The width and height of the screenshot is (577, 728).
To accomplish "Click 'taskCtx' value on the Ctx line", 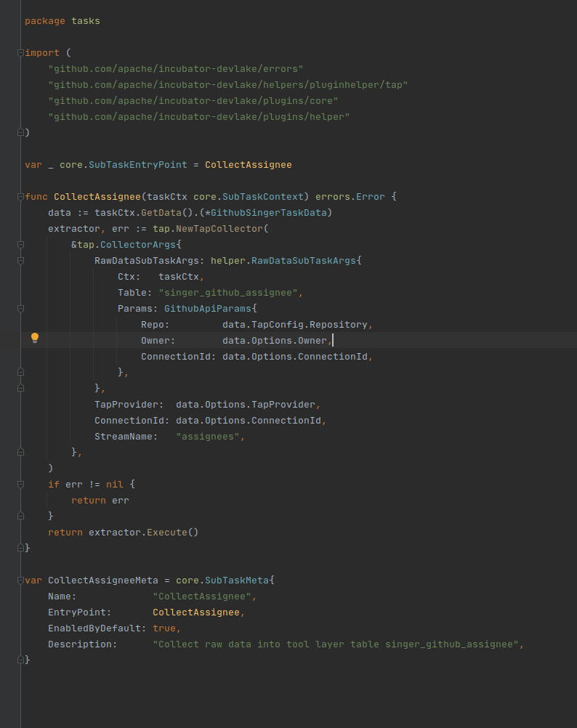I will [x=179, y=277].
